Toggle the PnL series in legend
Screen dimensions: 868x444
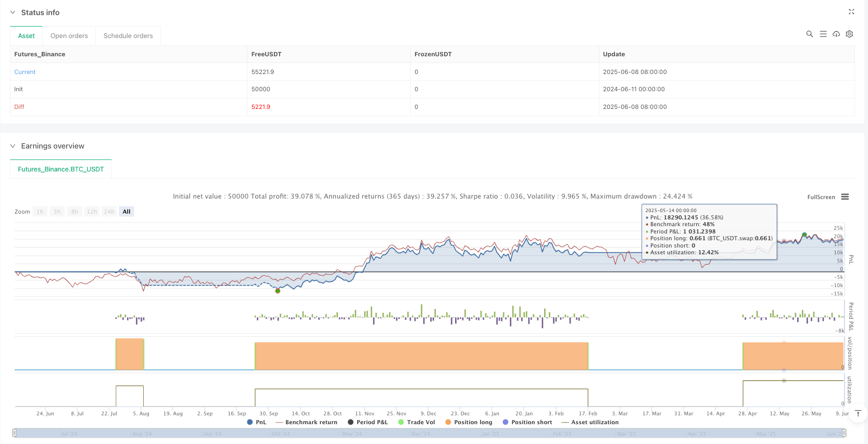point(257,422)
